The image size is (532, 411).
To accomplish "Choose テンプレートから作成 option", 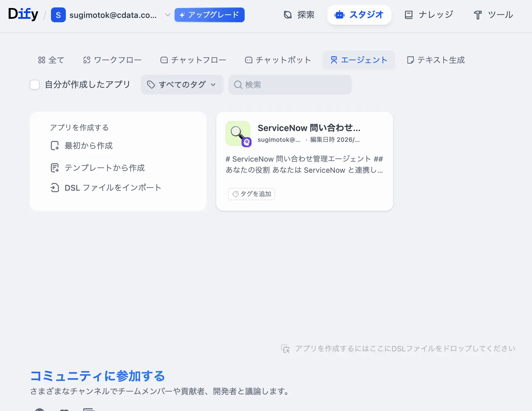I will [x=98, y=168].
